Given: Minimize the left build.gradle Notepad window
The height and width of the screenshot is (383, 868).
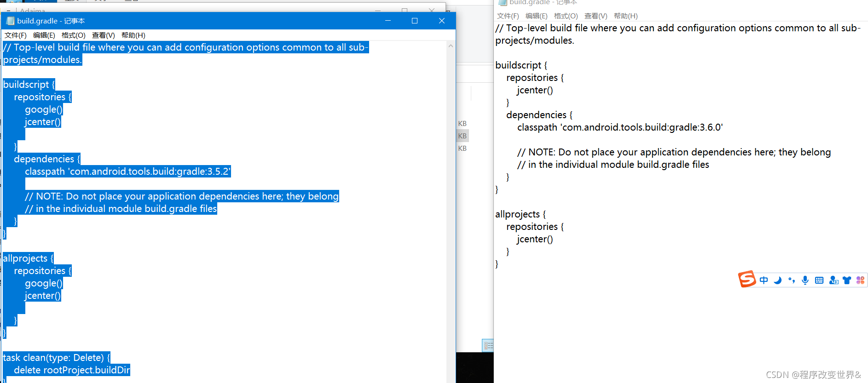Looking at the screenshot, I should pyautogui.click(x=388, y=21).
